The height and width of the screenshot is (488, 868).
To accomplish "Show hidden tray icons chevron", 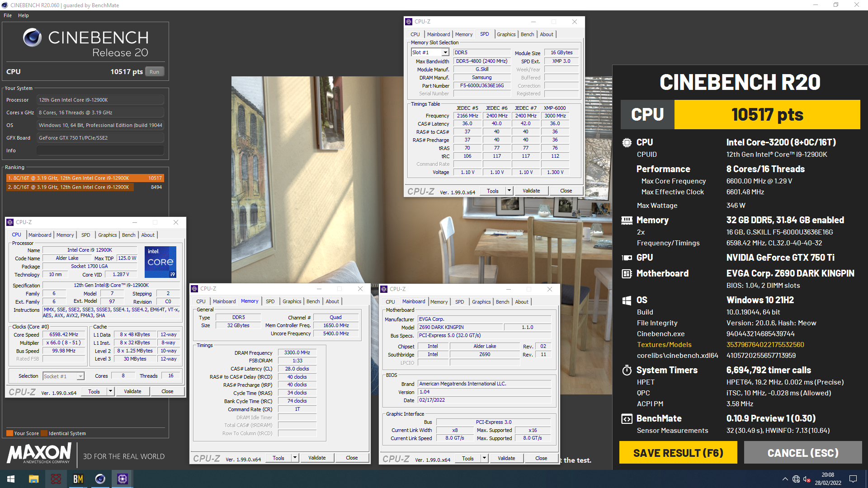I will (x=785, y=479).
